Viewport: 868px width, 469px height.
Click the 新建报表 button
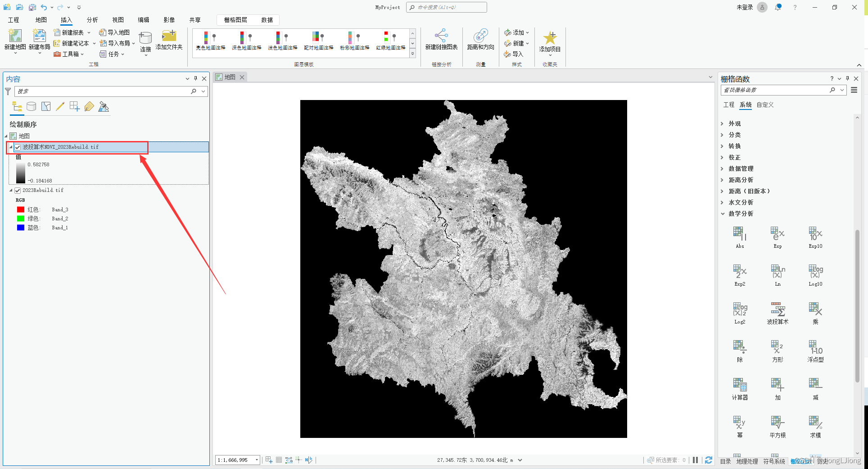(72, 32)
